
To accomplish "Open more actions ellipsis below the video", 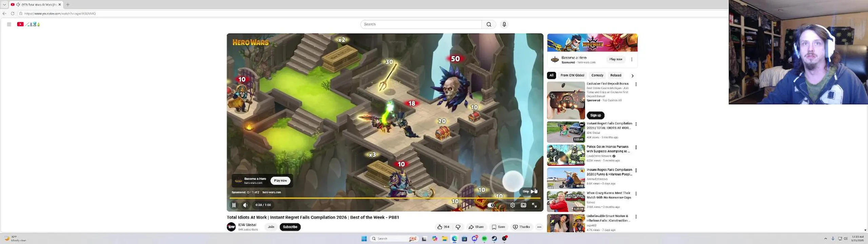I will pyautogui.click(x=539, y=227).
